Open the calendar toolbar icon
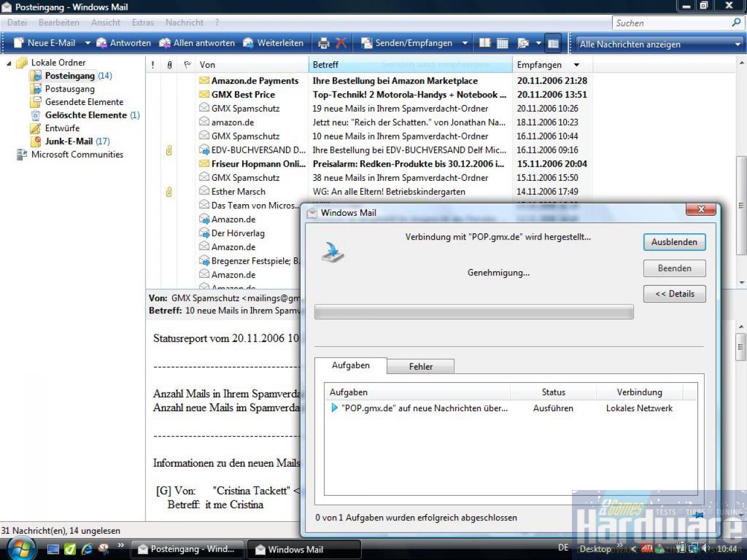747x560 pixels. tap(502, 43)
